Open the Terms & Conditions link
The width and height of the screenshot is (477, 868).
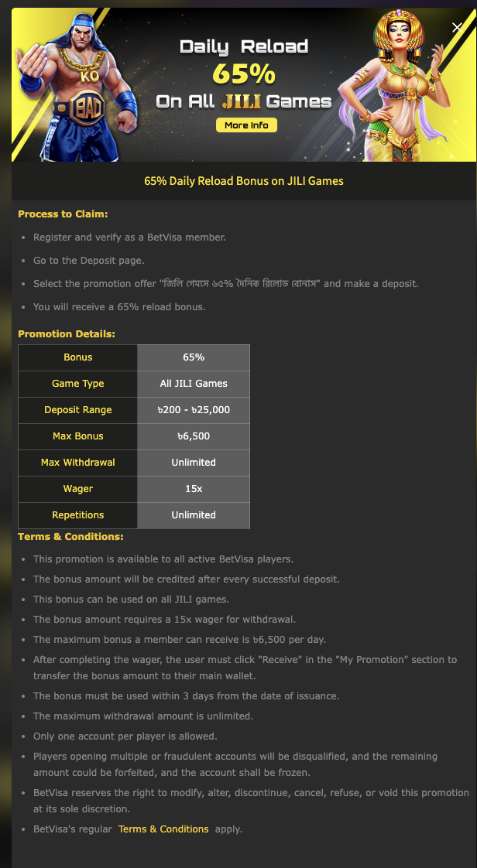click(x=163, y=829)
